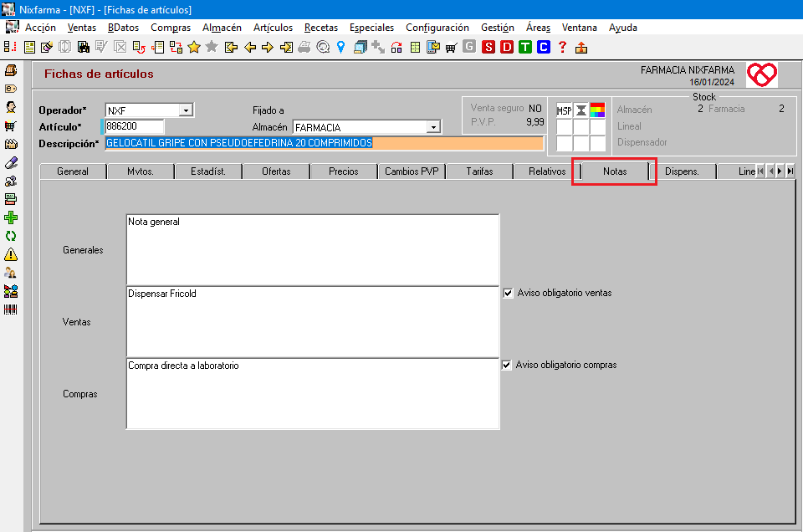
Task: Click the barcode sidebar icon
Action: (x=11, y=309)
